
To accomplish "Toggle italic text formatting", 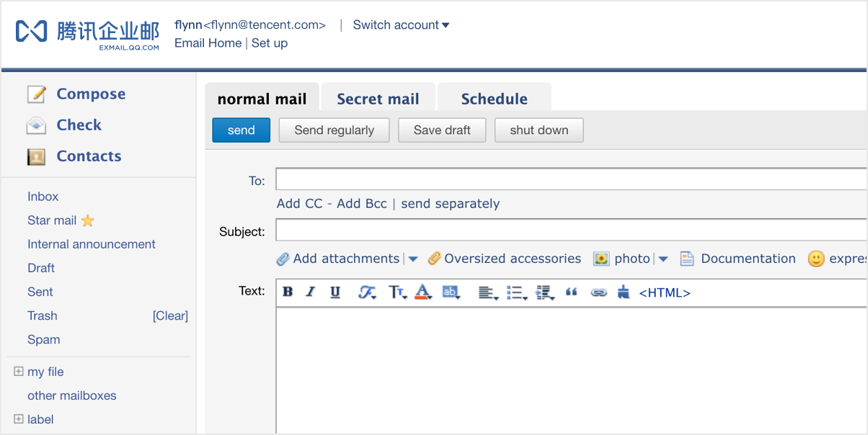I will click(x=311, y=292).
